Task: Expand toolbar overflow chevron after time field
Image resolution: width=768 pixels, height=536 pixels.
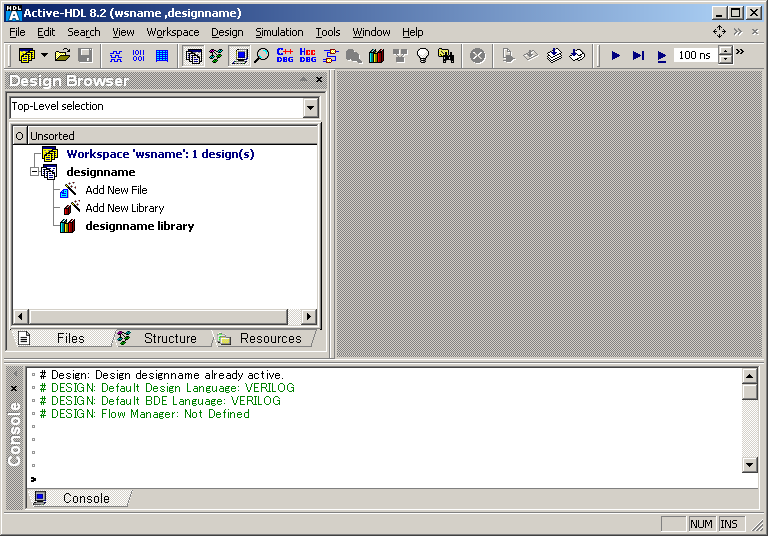Action: (740, 51)
